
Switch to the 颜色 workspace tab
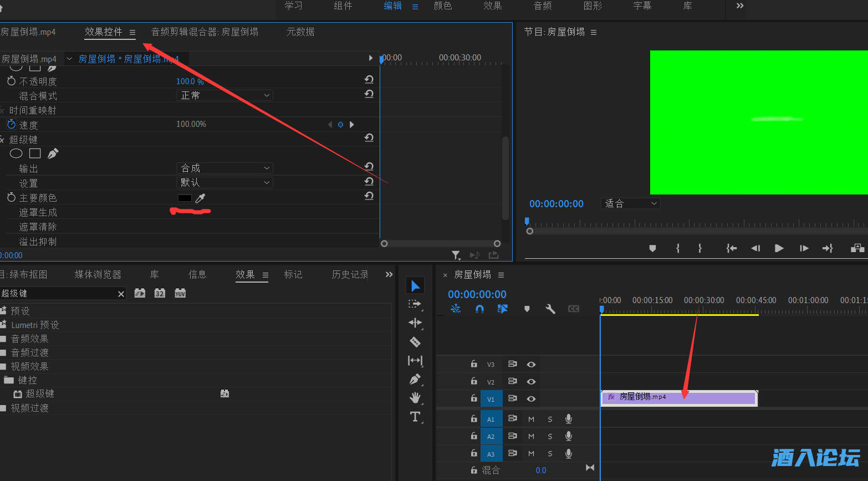coord(442,6)
